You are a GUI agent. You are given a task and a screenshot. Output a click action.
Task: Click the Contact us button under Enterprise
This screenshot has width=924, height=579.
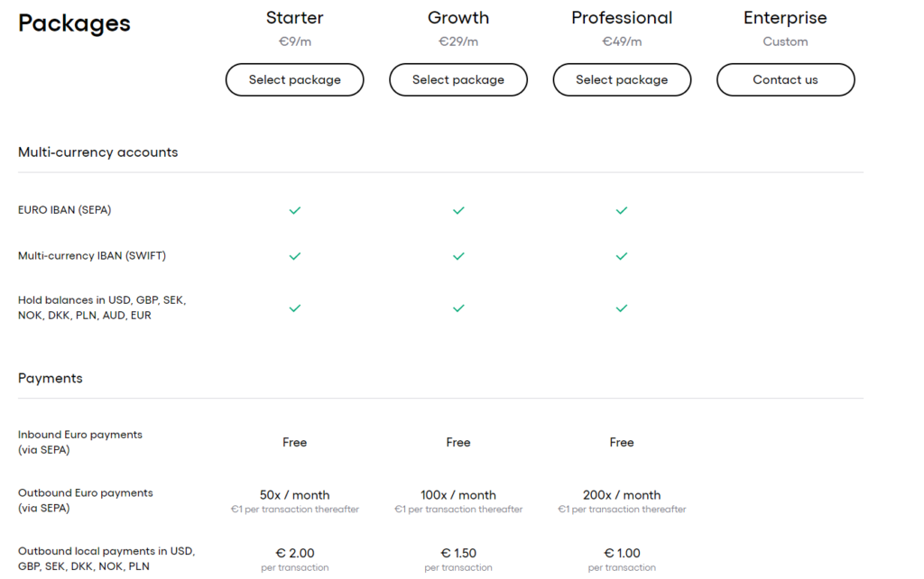(x=785, y=79)
